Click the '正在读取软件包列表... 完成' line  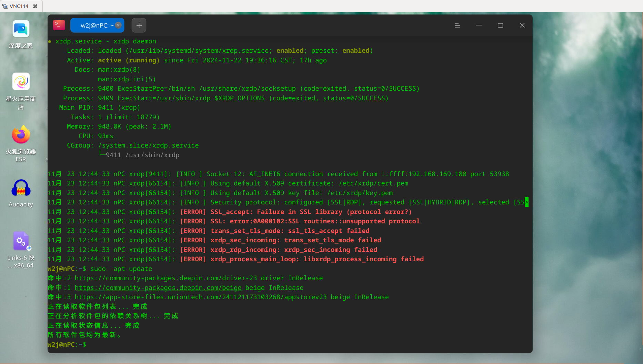[x=97, y=306]
